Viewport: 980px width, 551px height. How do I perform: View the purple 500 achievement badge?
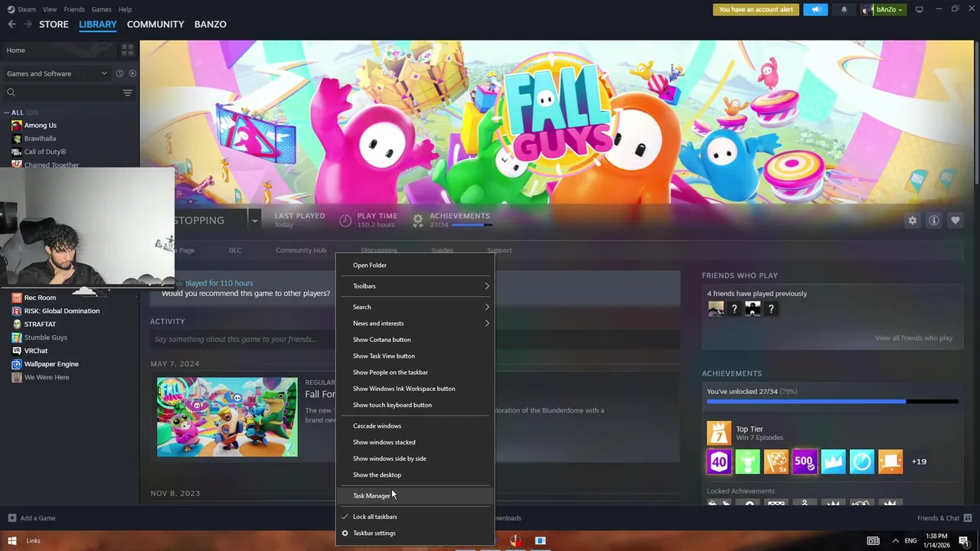(805, 461)
